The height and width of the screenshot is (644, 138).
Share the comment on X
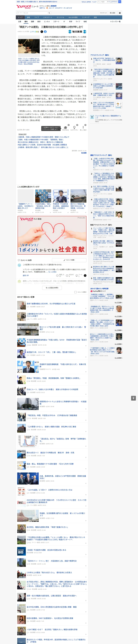85,276
